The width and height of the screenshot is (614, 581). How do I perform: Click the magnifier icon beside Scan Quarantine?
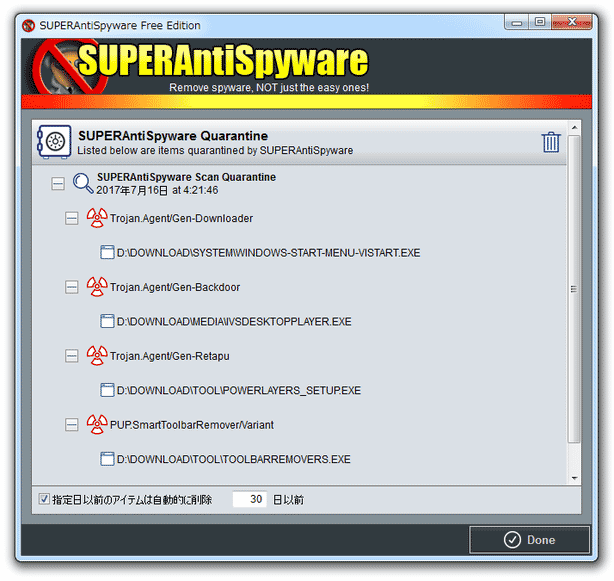[x=83, y=184]
